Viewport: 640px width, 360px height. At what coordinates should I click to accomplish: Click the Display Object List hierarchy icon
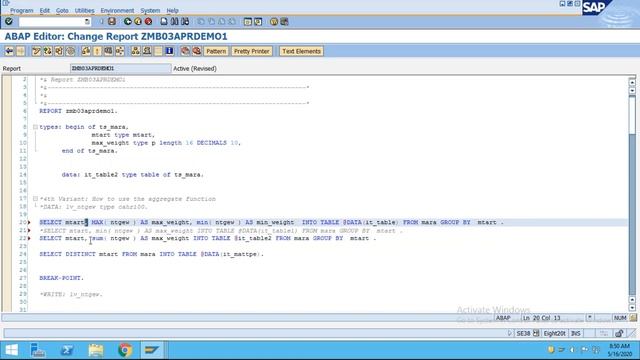(x=136, y=51)
